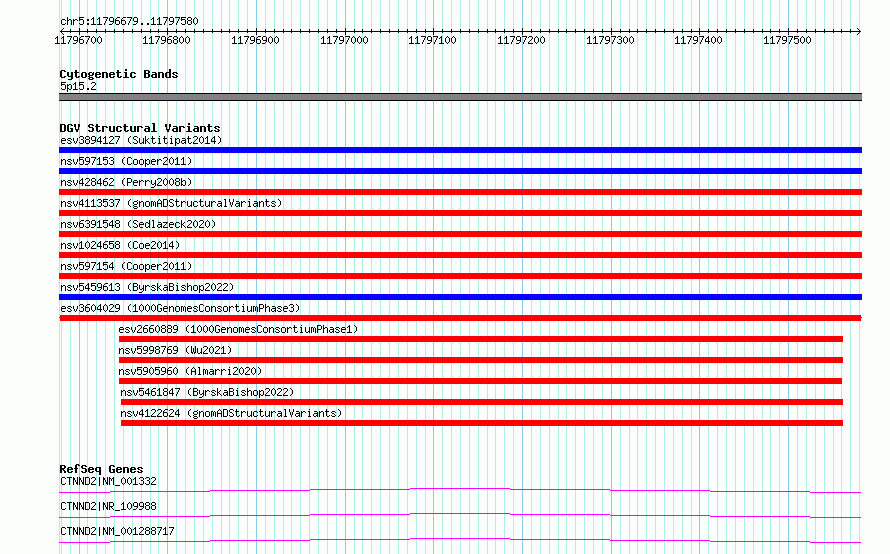Click nsv5905960 (Almarri2020) variant label

(x=190, y=371)
